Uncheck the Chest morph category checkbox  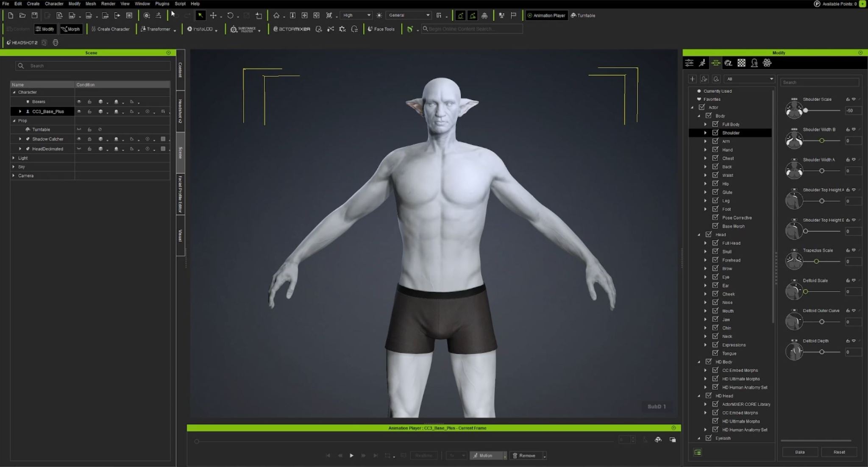pos(715,158)
